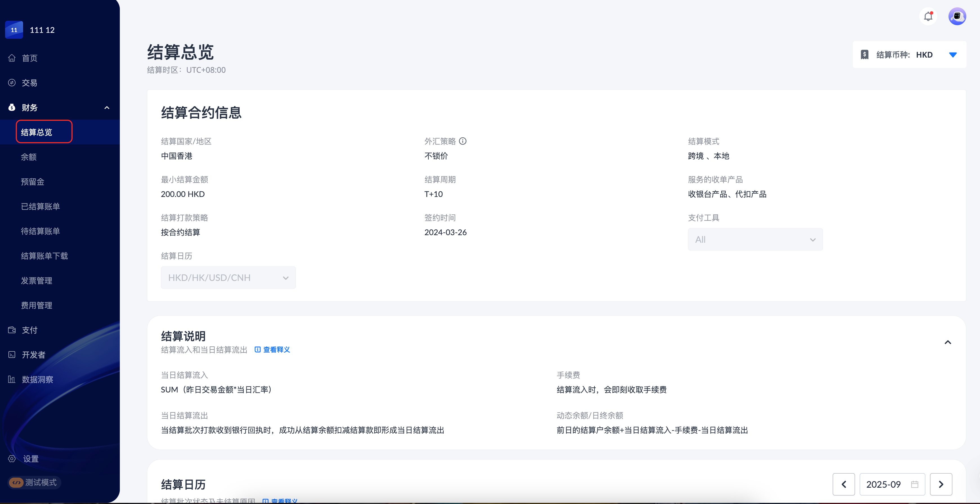The height and width of the screenshot is (504, 980).
Task: Click the notification bell icon
Action: [x=928, y=16]
